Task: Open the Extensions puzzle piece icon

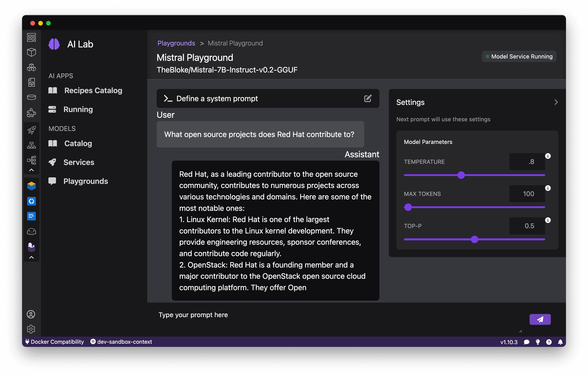Action: [x=31, y=112]
